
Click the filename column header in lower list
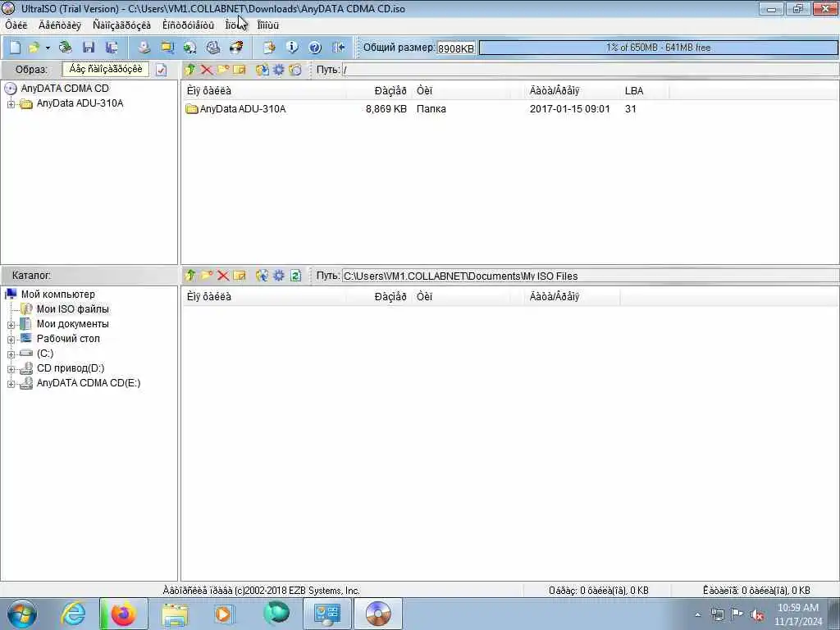265,296
